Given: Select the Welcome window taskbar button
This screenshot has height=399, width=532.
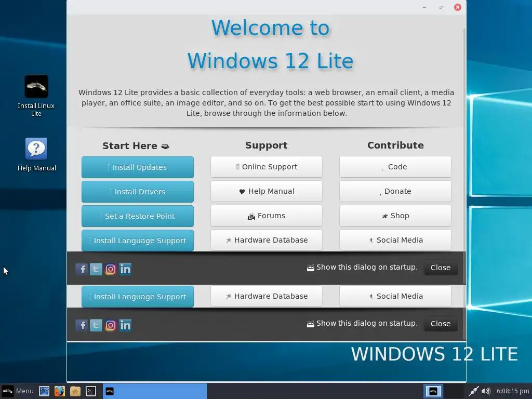Looking at the screenshot, I should point(154,391).
